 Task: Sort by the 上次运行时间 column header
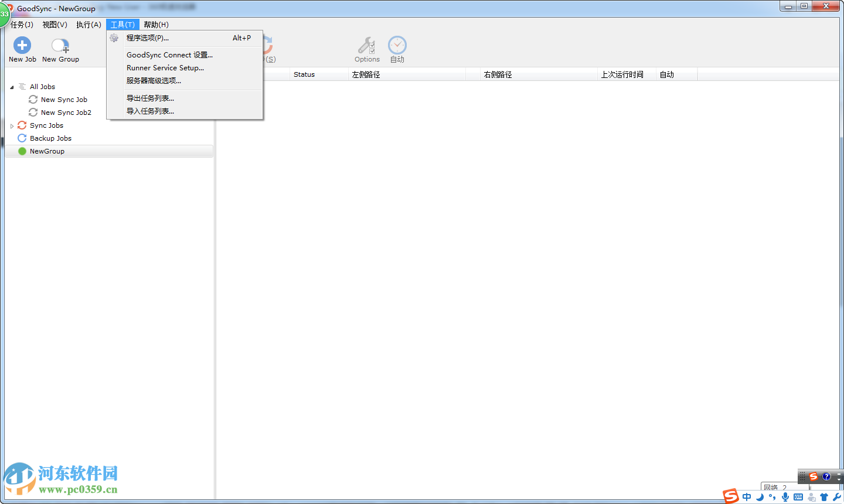pyautogui.click(x=627, y=74)
